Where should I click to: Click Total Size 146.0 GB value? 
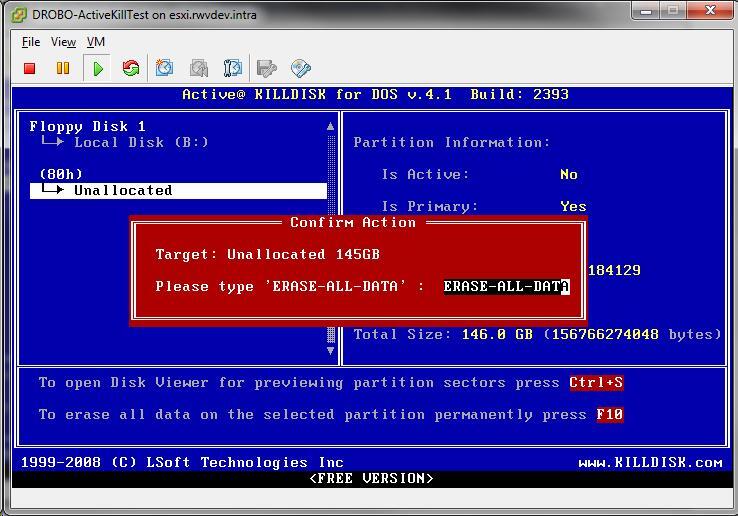497,334
